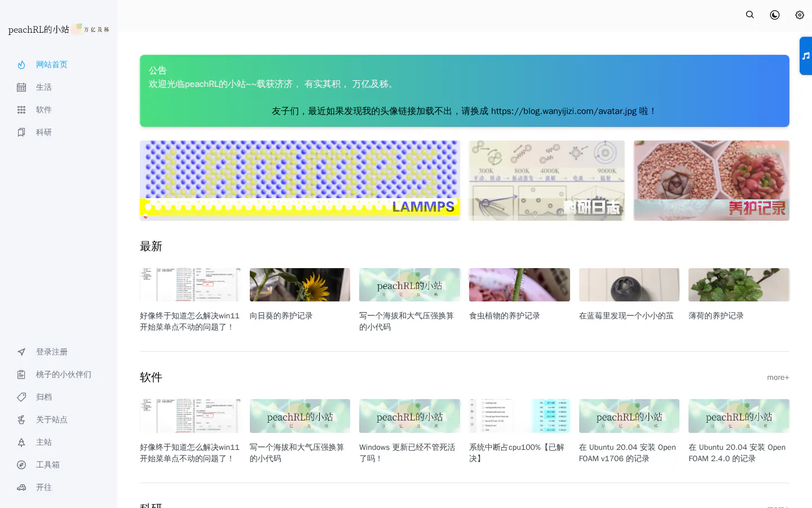Open the 系统中断占cpu100% post thumbnail
This screenshot has width=812, height=508.
click(519, 416)
